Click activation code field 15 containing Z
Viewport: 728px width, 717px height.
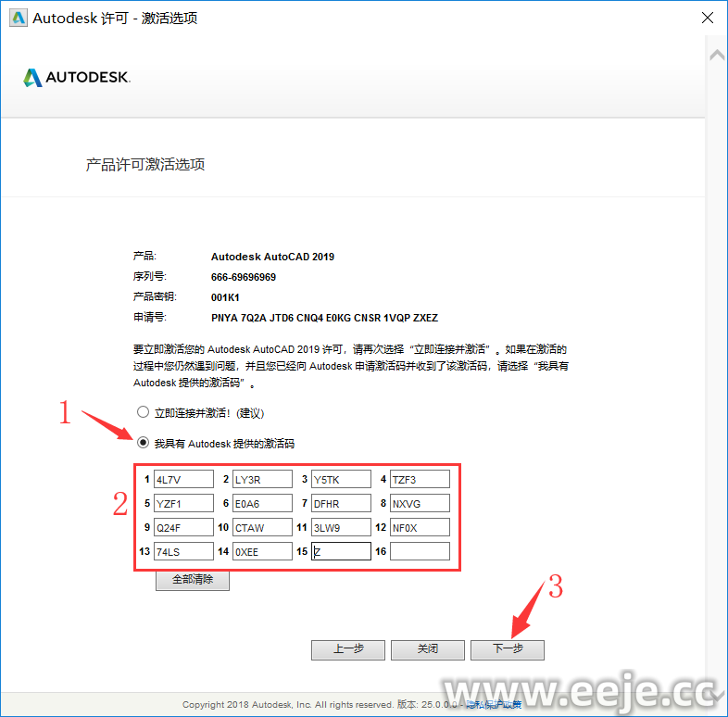(x=341, y=552)
